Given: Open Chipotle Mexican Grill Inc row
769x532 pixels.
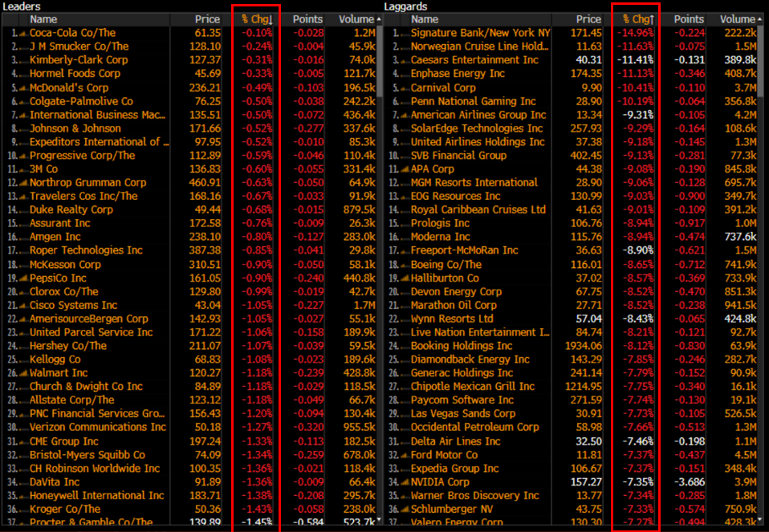Looking at the screenshot, I should click(x=473, y=387).
